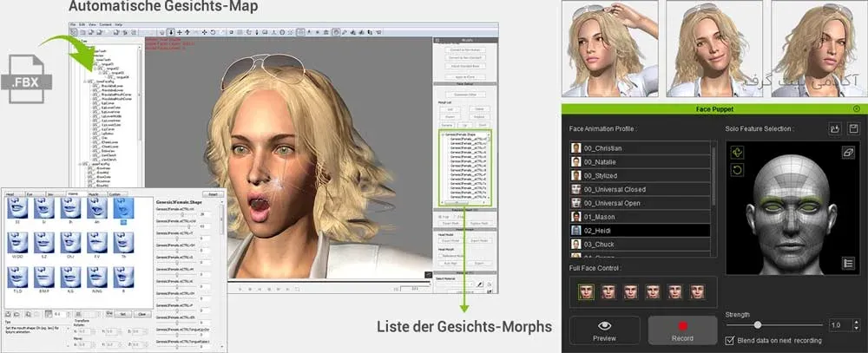Increase Strength with the up arrow

(x=856, y=323)
